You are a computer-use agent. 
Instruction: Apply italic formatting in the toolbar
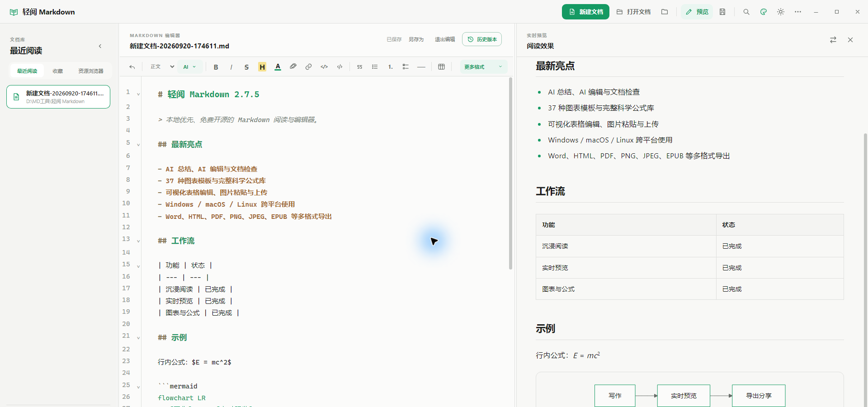pyautogui.click(x=231, y=67)
